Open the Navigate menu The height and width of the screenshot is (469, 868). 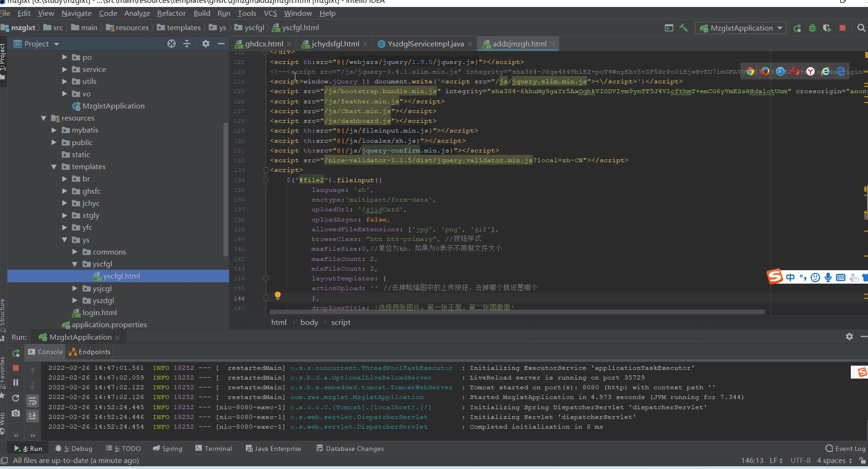click(x=77, y=13)
